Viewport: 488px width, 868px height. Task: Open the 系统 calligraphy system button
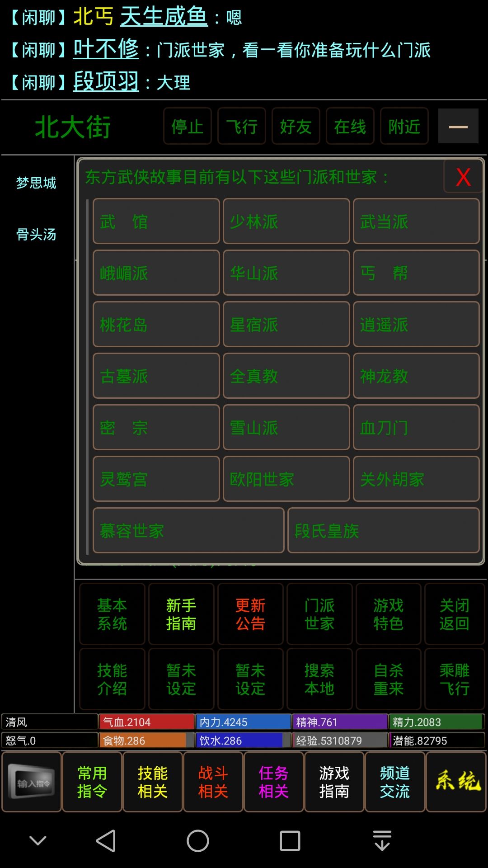point(456,782)
